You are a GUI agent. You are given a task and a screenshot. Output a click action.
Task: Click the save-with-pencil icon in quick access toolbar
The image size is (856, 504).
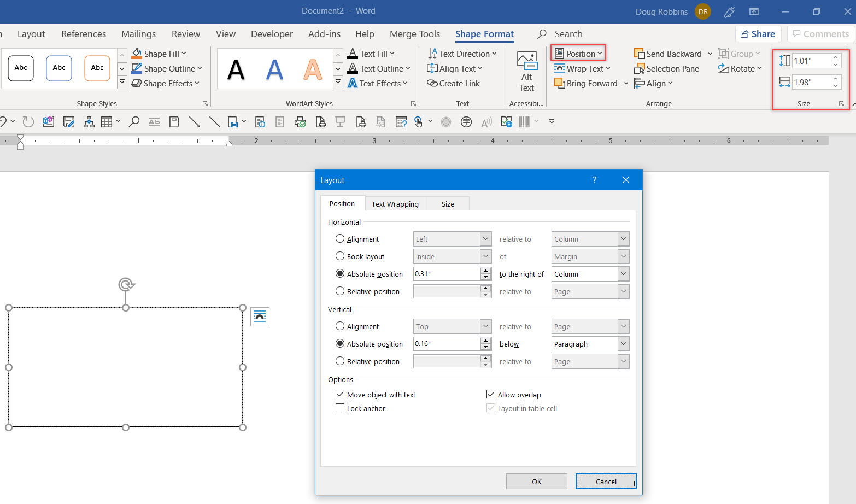click(x=69, y=122)
